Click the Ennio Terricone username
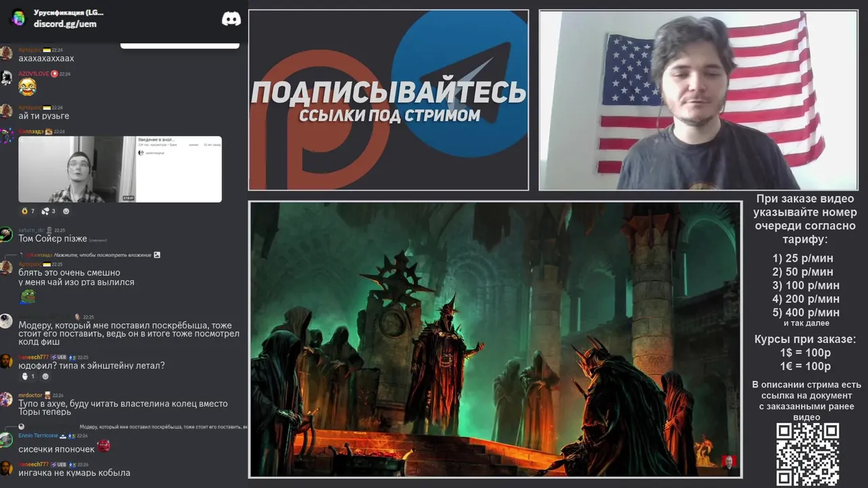868x488 pixels. click(38, 435)
